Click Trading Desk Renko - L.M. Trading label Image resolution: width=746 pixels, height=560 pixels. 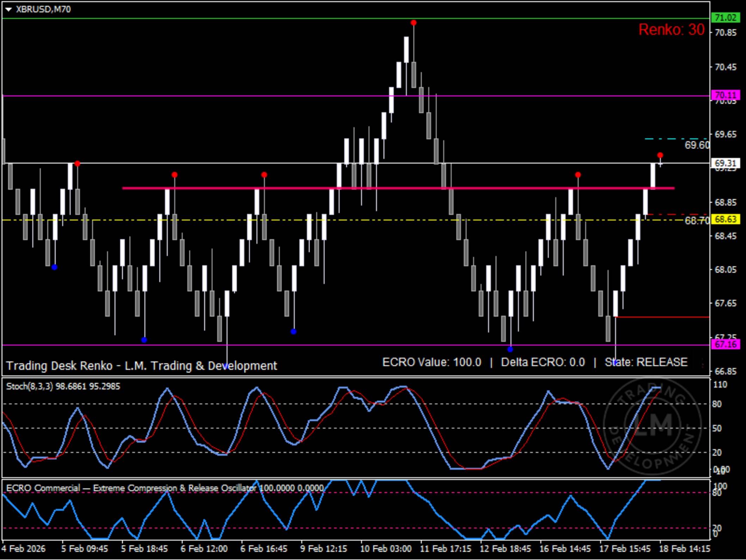pos(142,366)
